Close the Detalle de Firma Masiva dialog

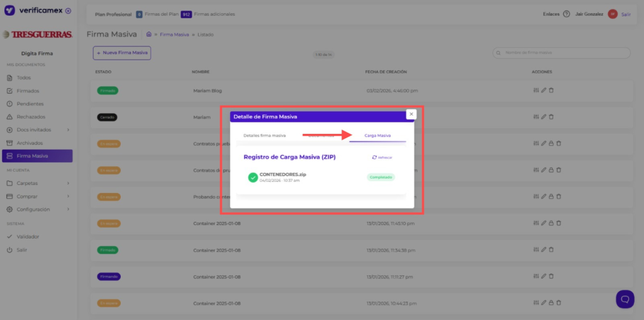[411, 114]
